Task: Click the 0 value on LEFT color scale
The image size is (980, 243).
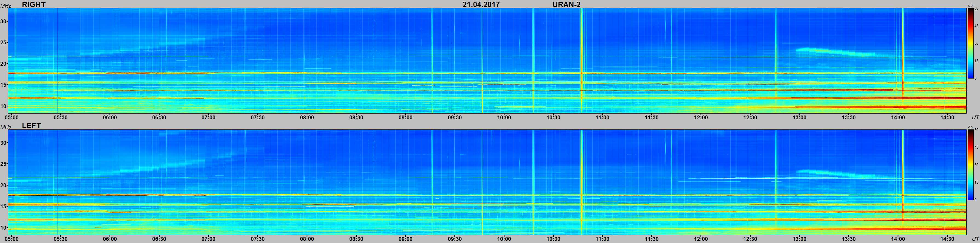Action: pyautogui.click(x=975, y=200)
